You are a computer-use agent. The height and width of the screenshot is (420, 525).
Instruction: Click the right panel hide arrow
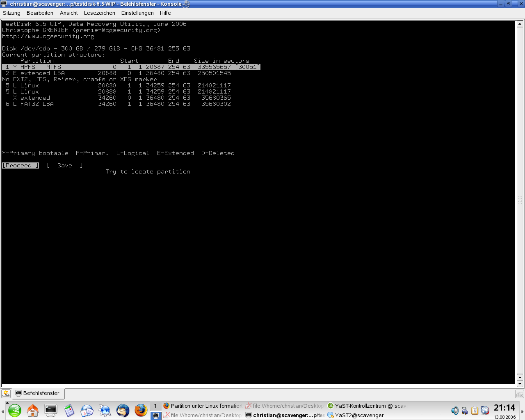click(x=522, y=411)
